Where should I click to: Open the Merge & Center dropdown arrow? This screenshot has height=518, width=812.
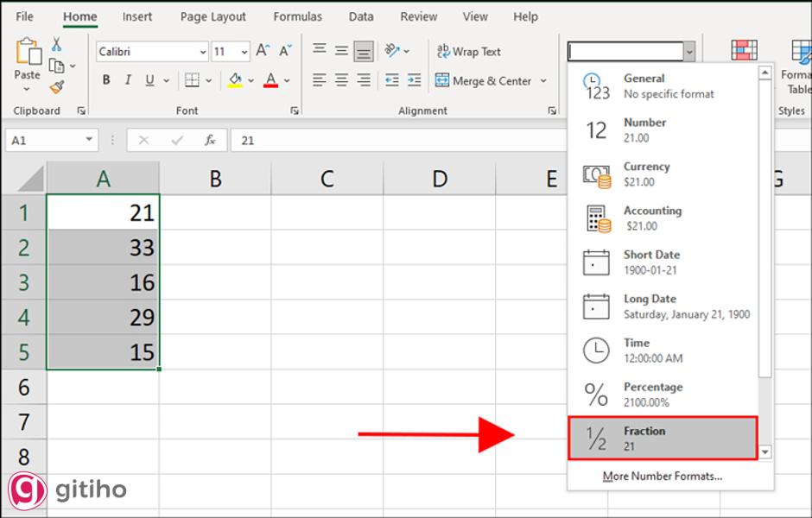click(543, 81)
